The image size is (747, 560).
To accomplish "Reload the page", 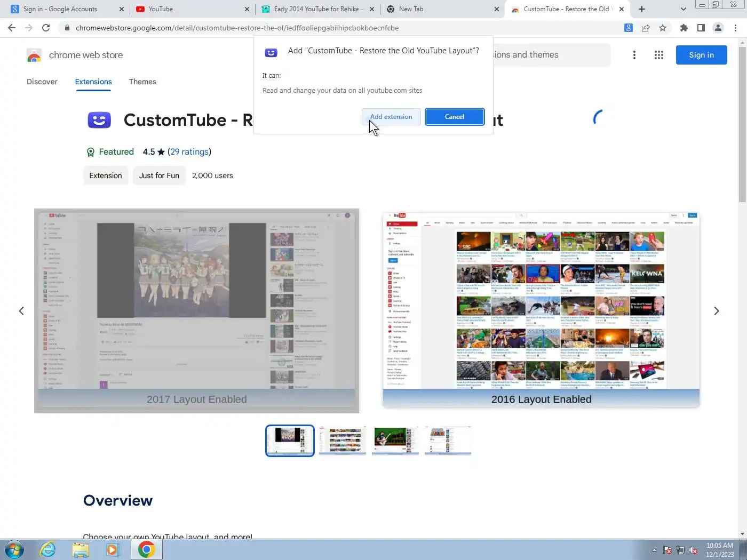I will click(x=46, y=28).
